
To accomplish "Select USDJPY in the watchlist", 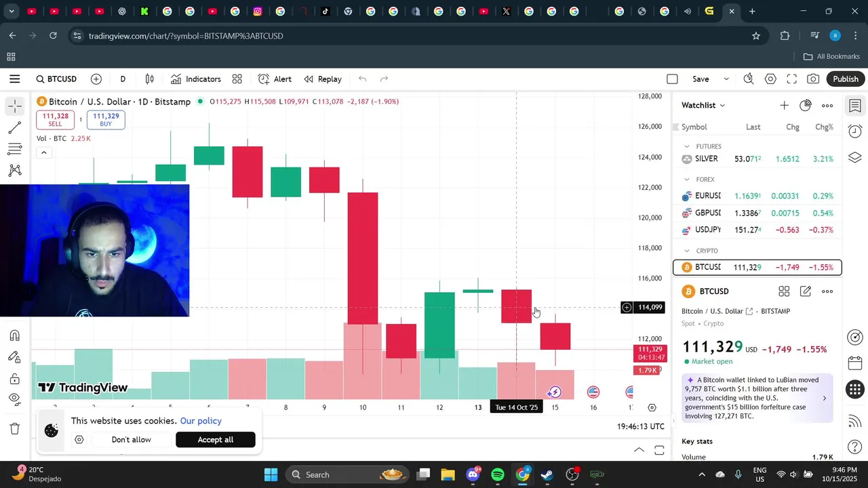I will pos(757,230).
